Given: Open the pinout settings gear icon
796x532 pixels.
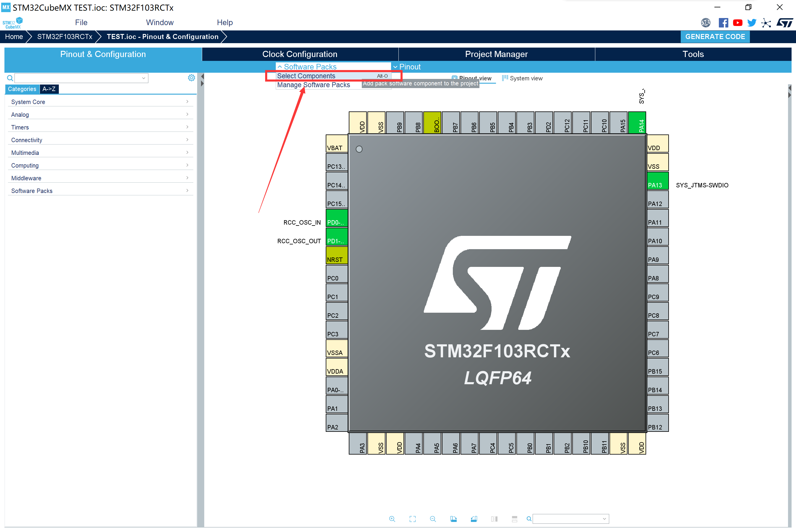Looking at the screenshot, I should tap(191, 78).
